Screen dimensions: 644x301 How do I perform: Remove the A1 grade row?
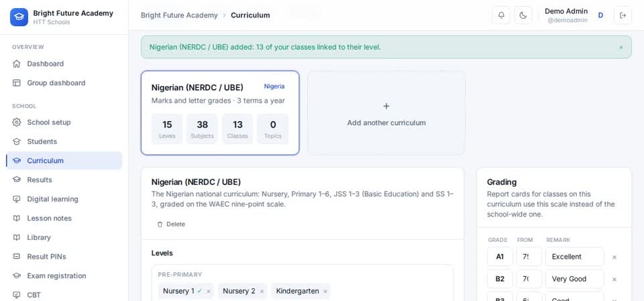614,257
